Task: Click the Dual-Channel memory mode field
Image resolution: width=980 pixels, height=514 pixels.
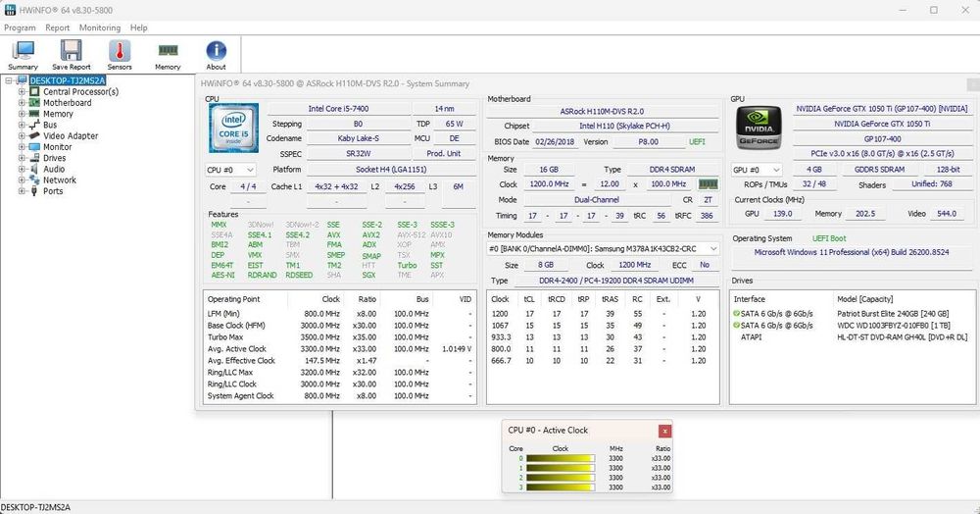Action: (596, 200)
